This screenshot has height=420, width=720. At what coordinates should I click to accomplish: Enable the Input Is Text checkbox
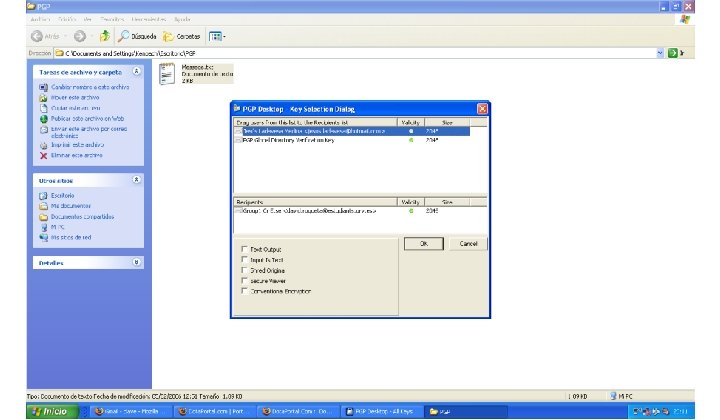pyautogui.click(x=244, y=259)
